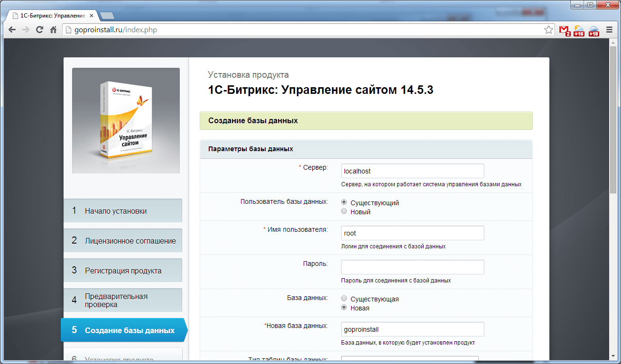Click hint text Логин для соединения с базой данных
Image resolution: width=621 pixels, height=364 pixels.
393,246
